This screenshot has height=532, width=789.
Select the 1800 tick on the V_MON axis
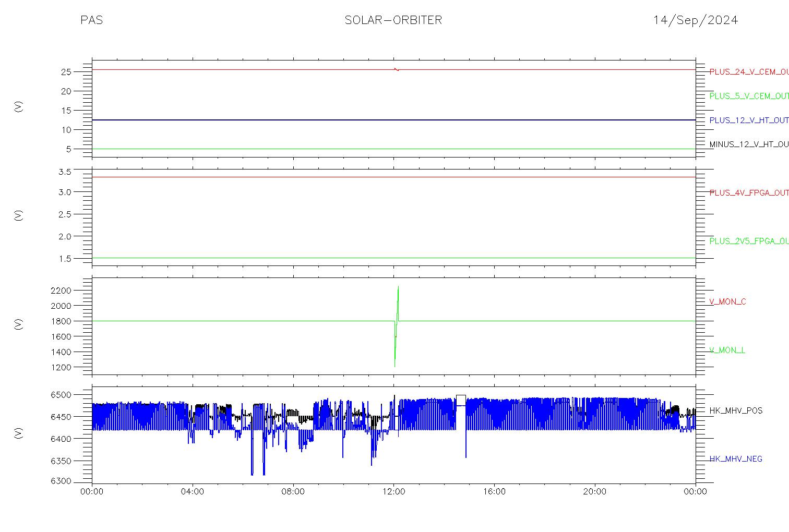point(61,321)
